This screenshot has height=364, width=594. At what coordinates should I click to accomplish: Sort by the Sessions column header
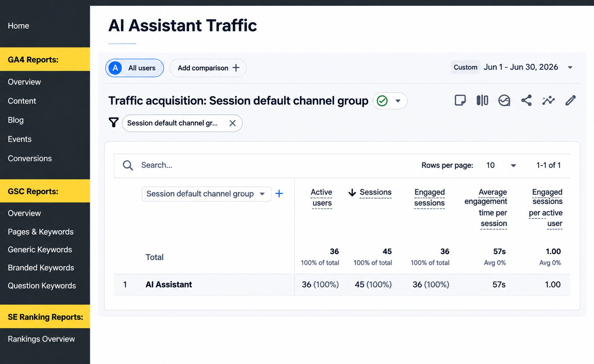[x=376, y=192]
